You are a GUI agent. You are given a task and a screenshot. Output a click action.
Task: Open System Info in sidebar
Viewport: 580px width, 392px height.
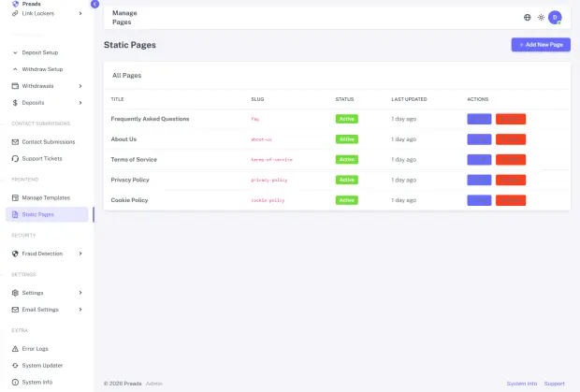click(47, 382)
